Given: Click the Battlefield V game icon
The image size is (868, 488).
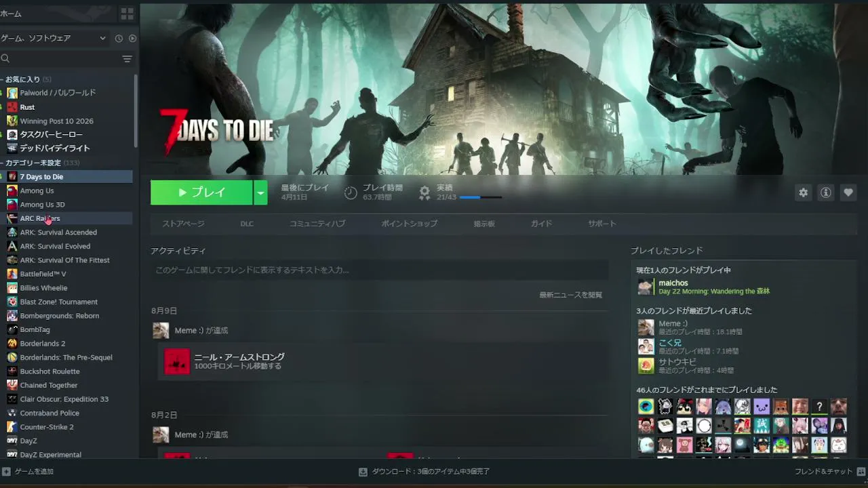Looking at the screenshot, I should tap(12, 274).
